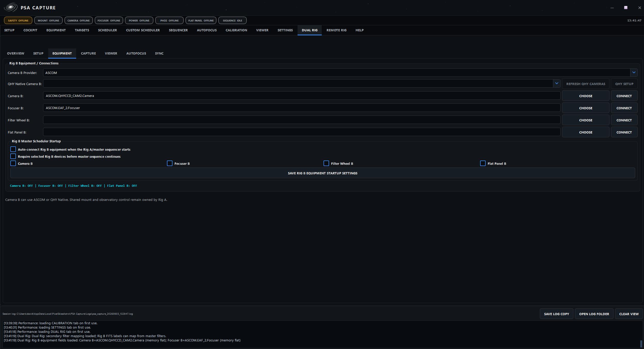Viewport: 644px width, 349px height.
Task: Enable Require selected Rig B devices checkbox
Action: click(13, 156)
